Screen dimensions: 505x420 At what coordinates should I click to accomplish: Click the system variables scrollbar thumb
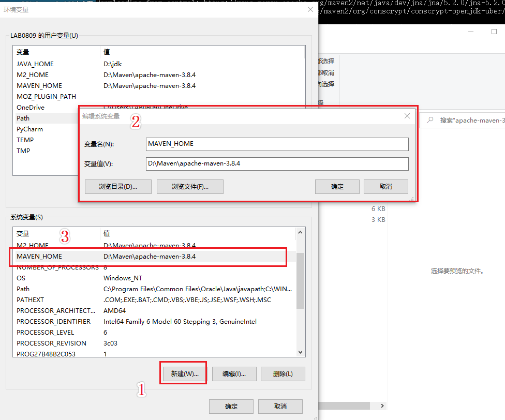pyautogui.click(x=300, y=280)
